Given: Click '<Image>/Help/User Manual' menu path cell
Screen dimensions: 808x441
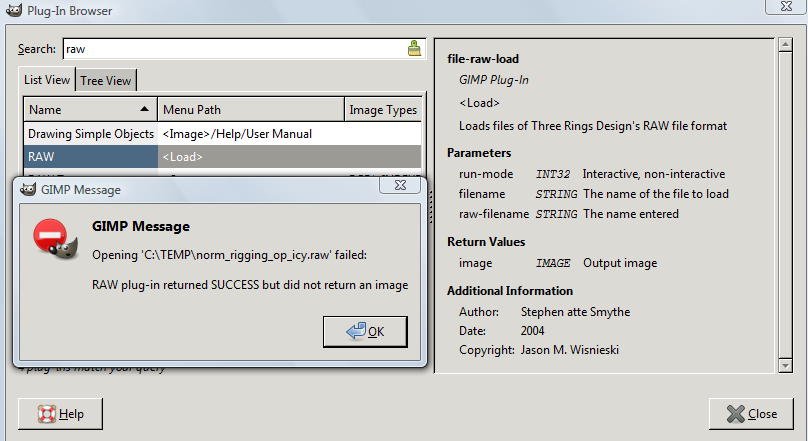Looking at the screenshot, I should coord(237,134).
